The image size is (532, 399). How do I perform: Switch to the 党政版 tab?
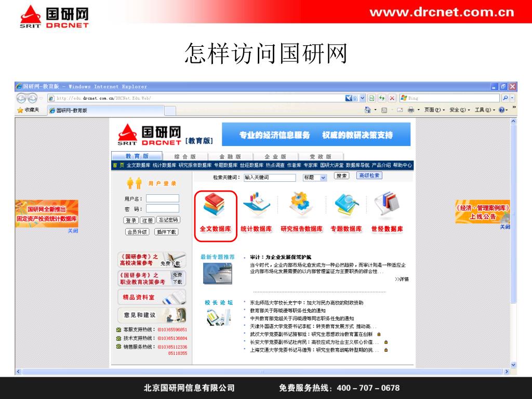point(321,156)
